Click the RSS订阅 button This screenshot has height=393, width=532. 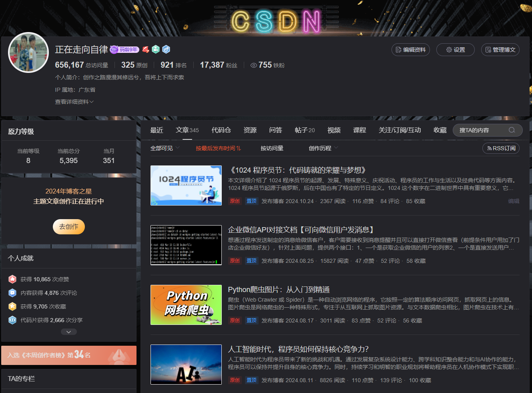click(501, 148)
